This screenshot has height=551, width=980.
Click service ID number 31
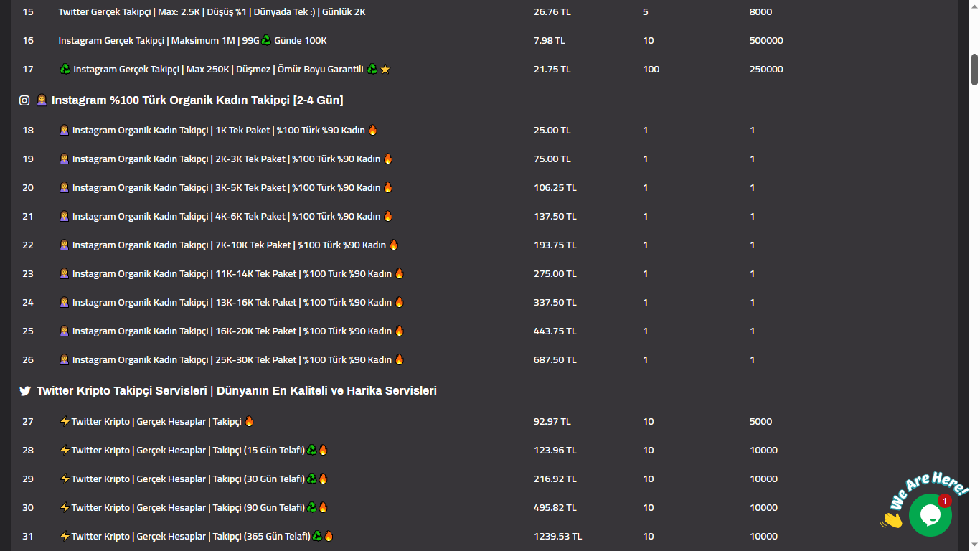click(28, 536)
